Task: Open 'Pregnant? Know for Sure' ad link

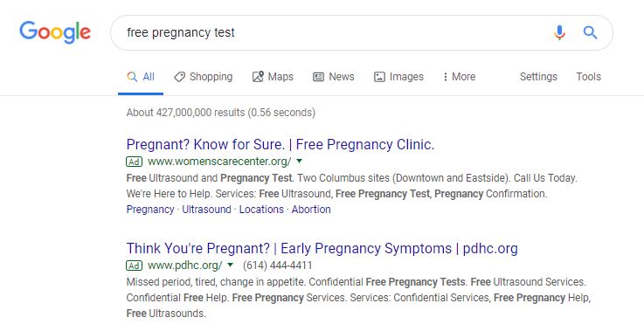Action: [x=280, y=145]
